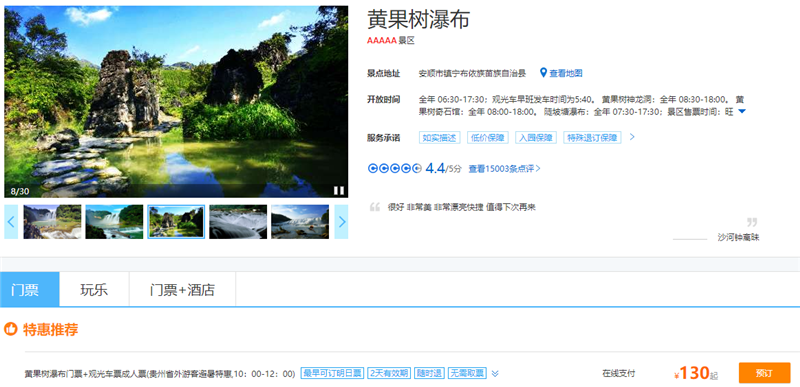Viewport: 800px width, 387px height.
Task: Show previous thumbnails with left arrow
Action: click(x=11, y=222)
